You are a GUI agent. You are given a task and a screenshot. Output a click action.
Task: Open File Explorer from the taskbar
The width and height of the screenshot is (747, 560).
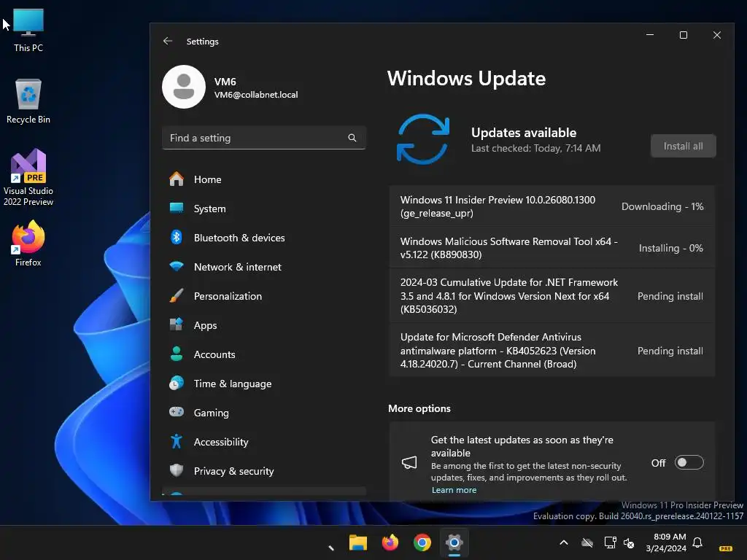[x=357, y=542]
